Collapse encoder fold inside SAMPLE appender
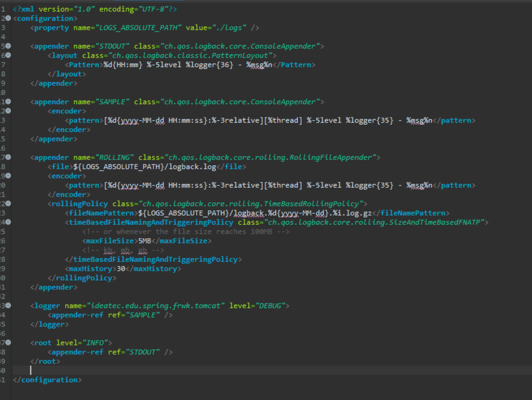The image size is (532, 400). pyautogui.click(x=8, y=111)
